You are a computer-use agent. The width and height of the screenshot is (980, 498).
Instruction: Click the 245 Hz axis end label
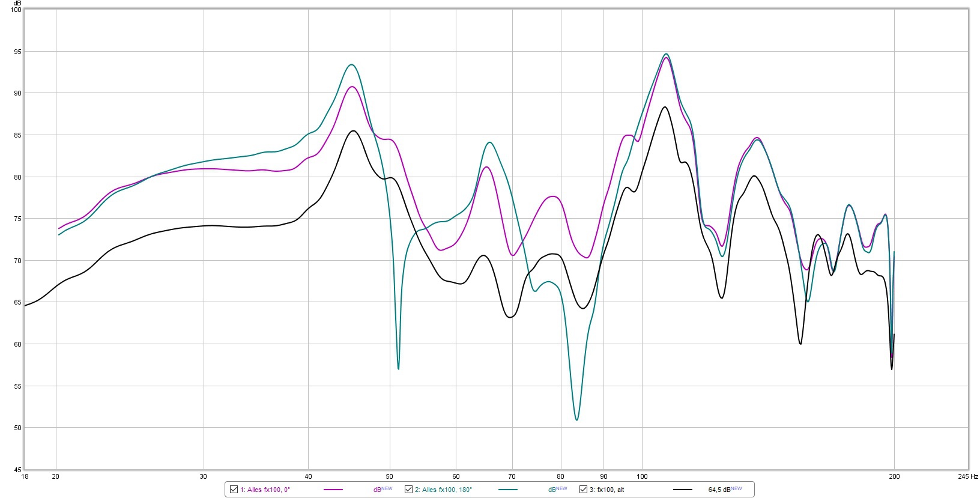968,476
